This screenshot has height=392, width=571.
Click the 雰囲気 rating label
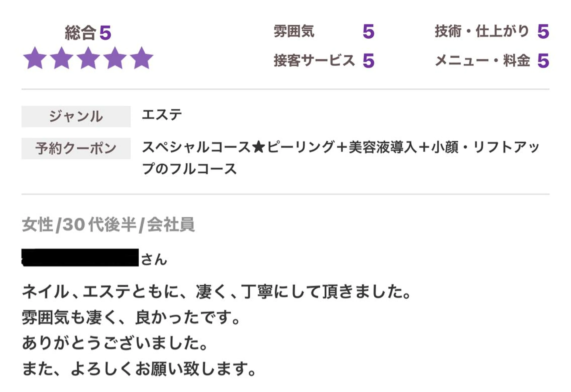click(294, 31)
